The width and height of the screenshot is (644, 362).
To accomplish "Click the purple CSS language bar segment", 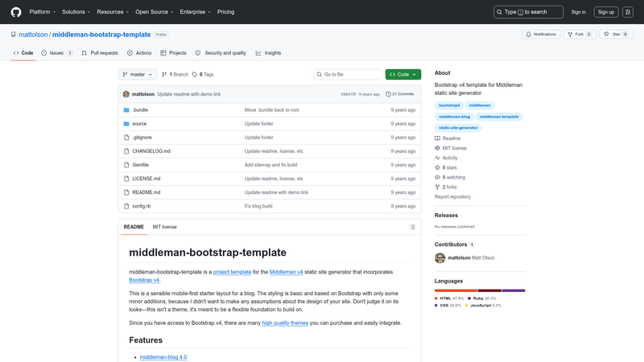I will point(514,290).
